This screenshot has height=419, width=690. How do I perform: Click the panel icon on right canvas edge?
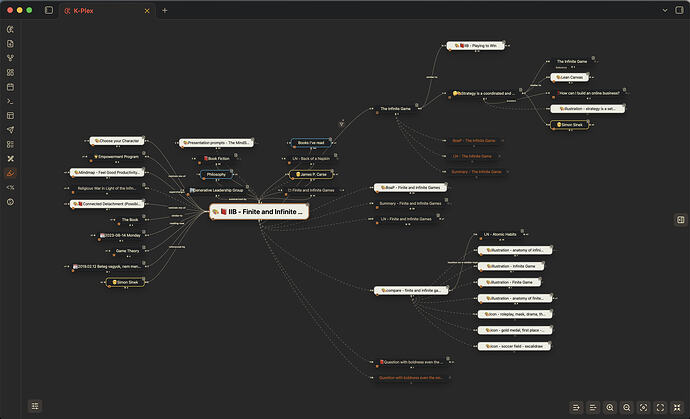click(x=681, y=220)
